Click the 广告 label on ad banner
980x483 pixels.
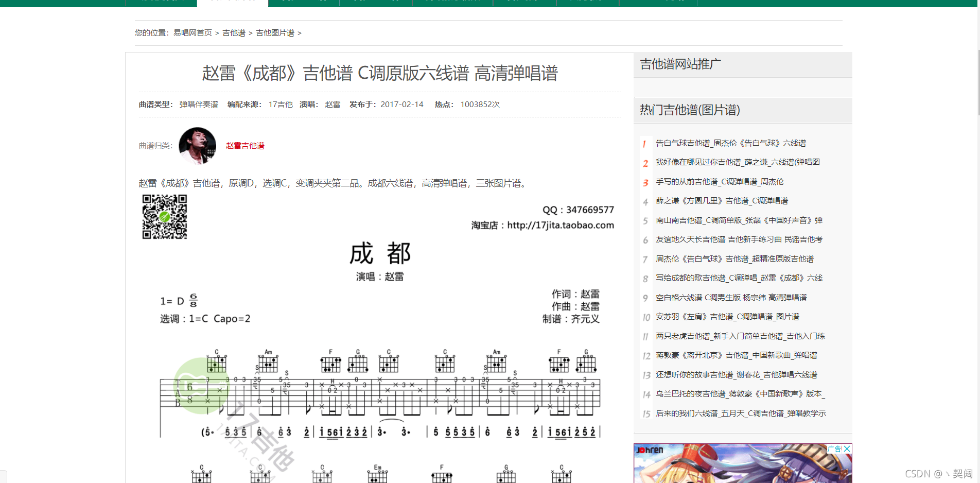coord(835,449)
